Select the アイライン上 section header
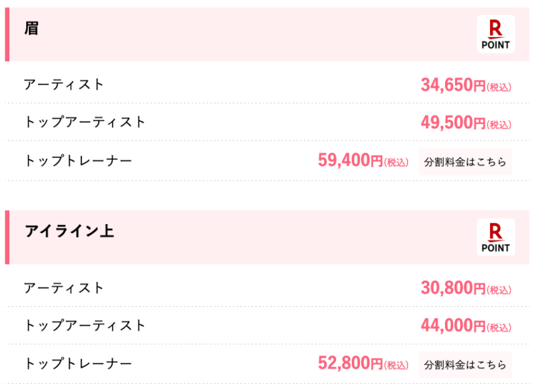Screen dimensions: 537x392 tap(267, 237)
